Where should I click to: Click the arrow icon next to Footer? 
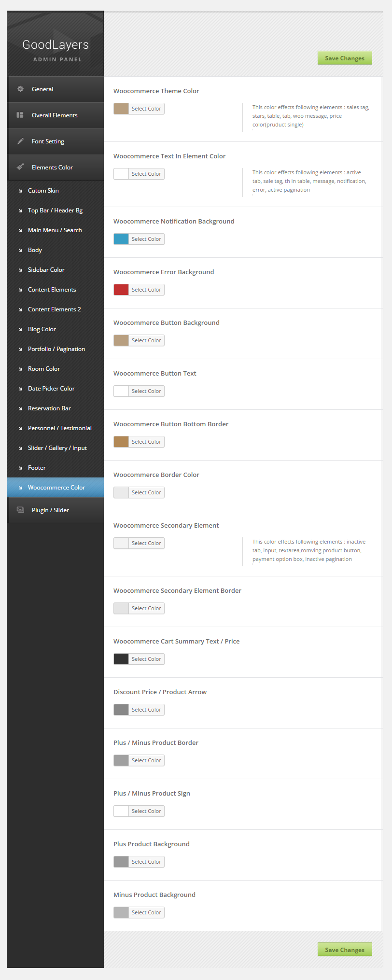[20, 468]
